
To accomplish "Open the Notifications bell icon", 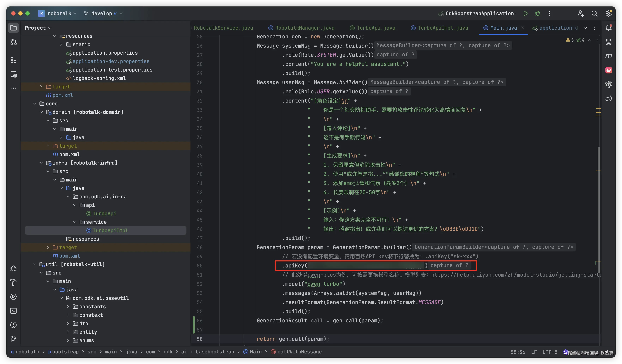I will [x=608, y=28].
